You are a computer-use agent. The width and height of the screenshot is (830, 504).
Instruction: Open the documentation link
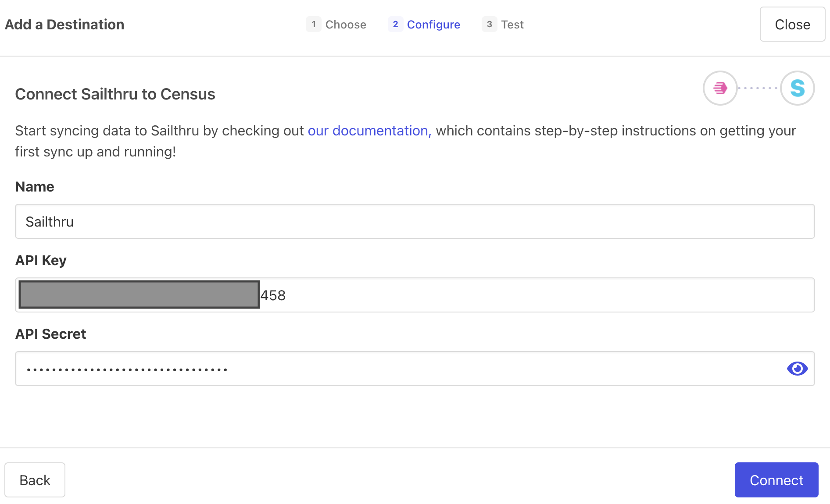tap(369, 131)
